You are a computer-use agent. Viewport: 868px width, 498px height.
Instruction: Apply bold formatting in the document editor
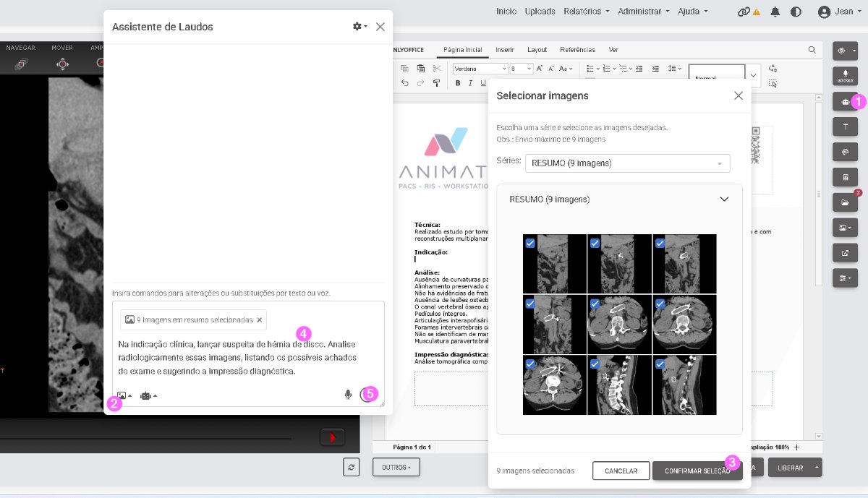(x=458, y=83)
